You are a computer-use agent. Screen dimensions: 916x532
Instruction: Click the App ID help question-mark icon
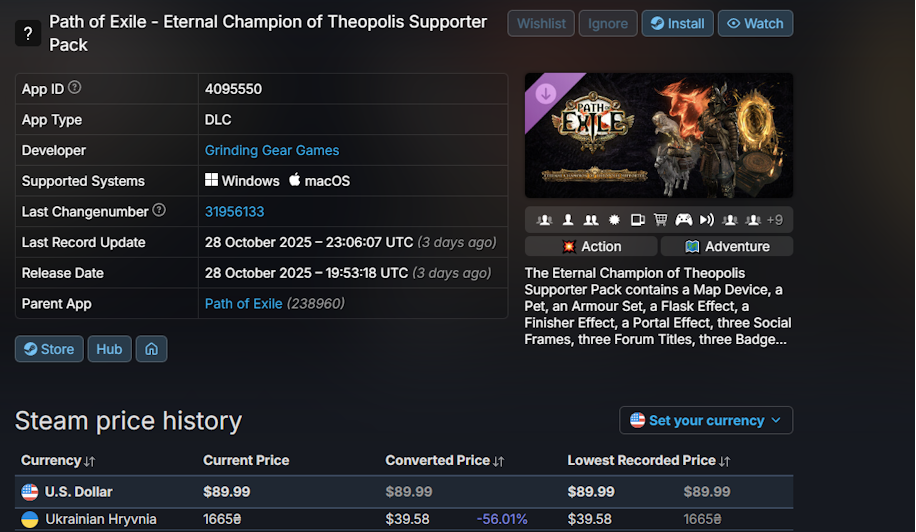[x=75, y=88]
